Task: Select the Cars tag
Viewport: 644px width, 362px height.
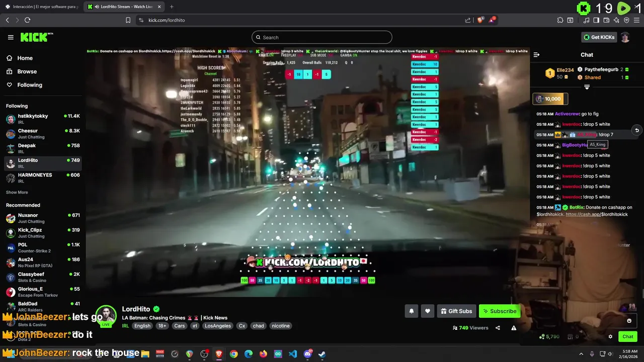Action: pos(180,326)
